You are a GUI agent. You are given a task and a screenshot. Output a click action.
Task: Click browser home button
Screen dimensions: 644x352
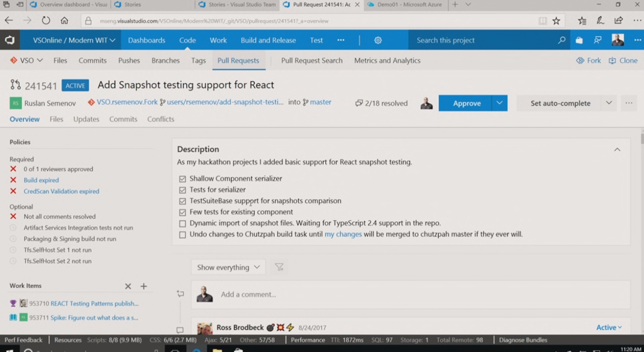point(65,21)
